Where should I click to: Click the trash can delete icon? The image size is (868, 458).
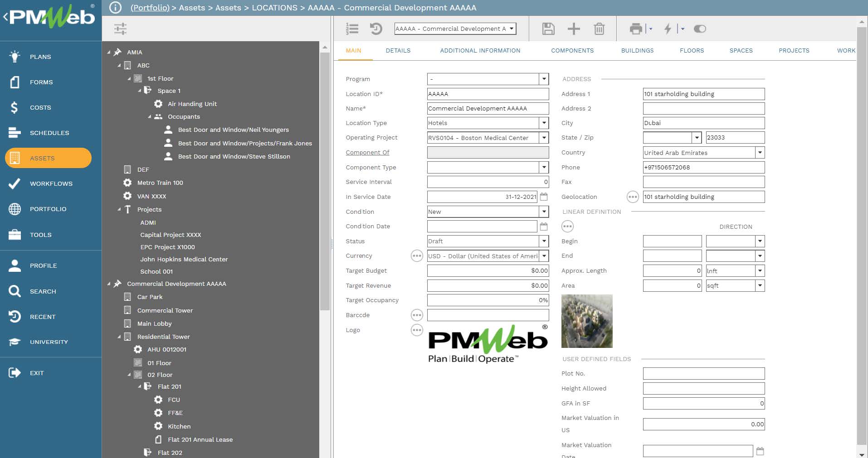pos(599,29)
